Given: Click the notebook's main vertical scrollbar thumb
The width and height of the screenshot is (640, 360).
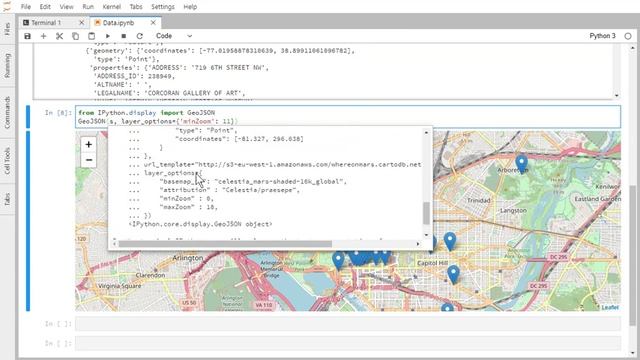Looking at the screenshot, I should pyautogui.click(x=633, y=255).
